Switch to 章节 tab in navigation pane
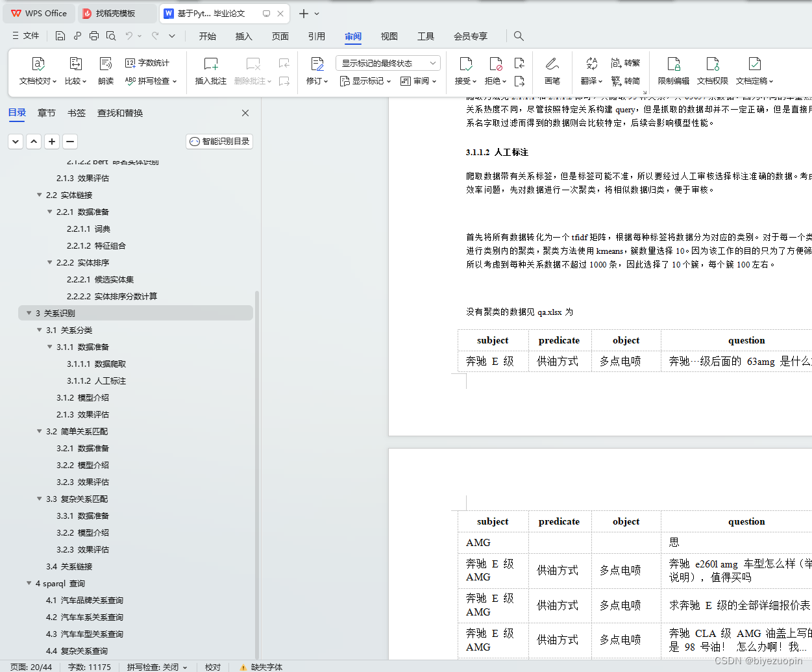Screen dimensions: 812x672 pos(47,113)
